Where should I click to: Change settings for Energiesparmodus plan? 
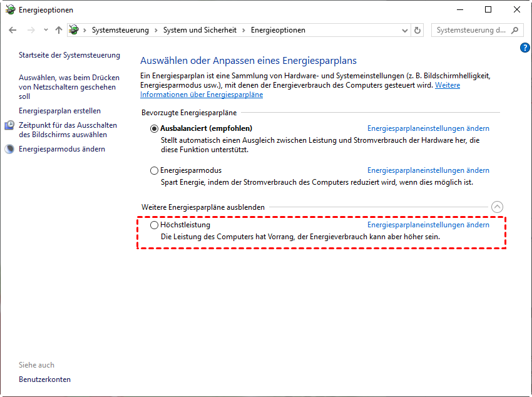(x=428, y=170)
